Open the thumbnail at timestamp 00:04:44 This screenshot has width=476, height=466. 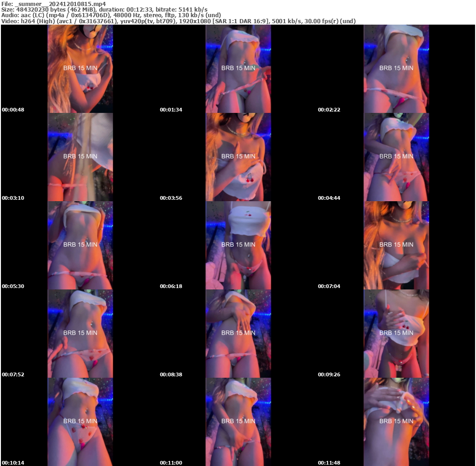[x=396, y=156]
